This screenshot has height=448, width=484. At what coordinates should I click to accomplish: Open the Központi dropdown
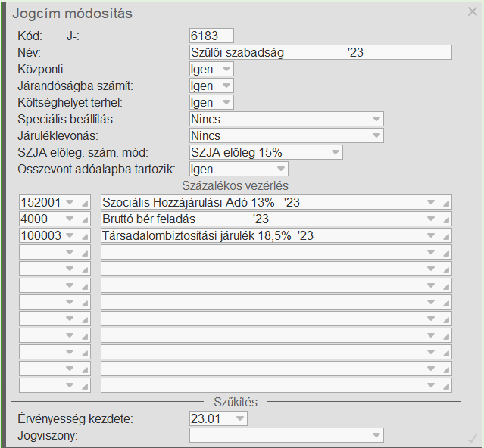(x=226, y=70)
